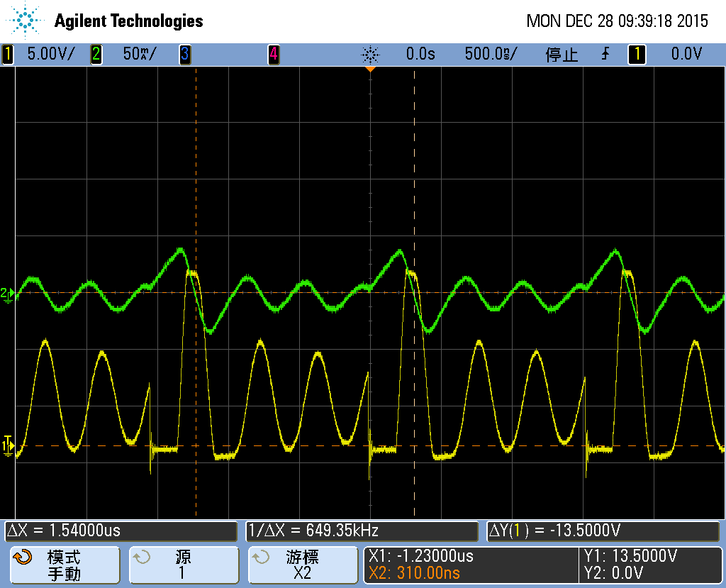Click the trigger source channel 1 badge
Viewport: 726px width, 588px height.
(637, 54)
